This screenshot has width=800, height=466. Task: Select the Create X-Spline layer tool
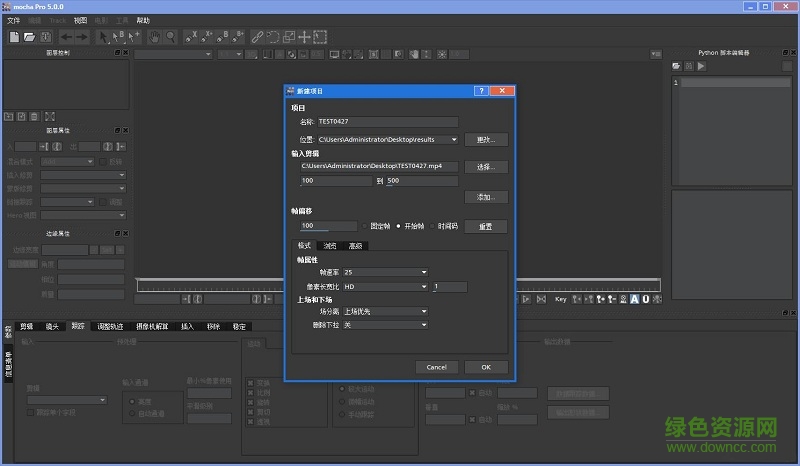coord(190,37)
